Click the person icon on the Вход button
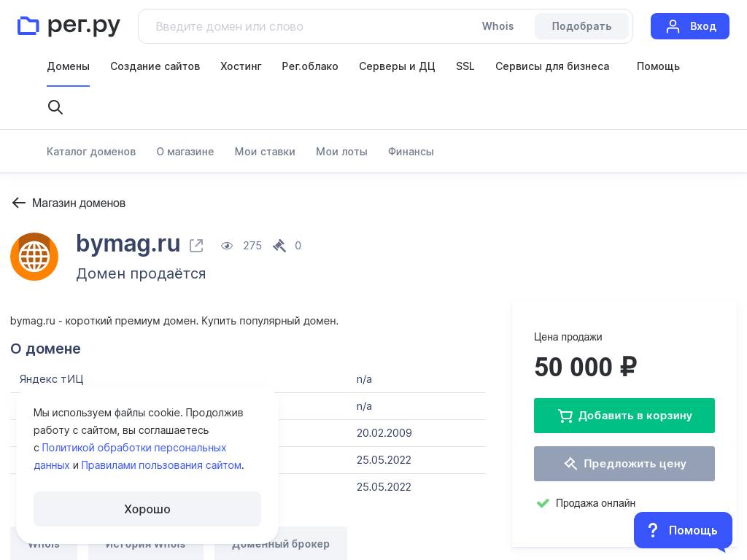This screenshot has width=747, height=560. point(673,26)
